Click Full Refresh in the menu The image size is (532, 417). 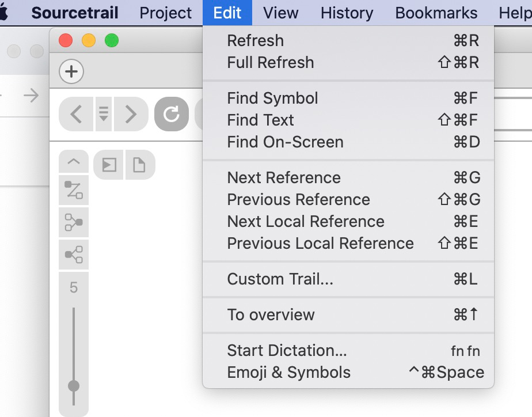pos(271,62)
